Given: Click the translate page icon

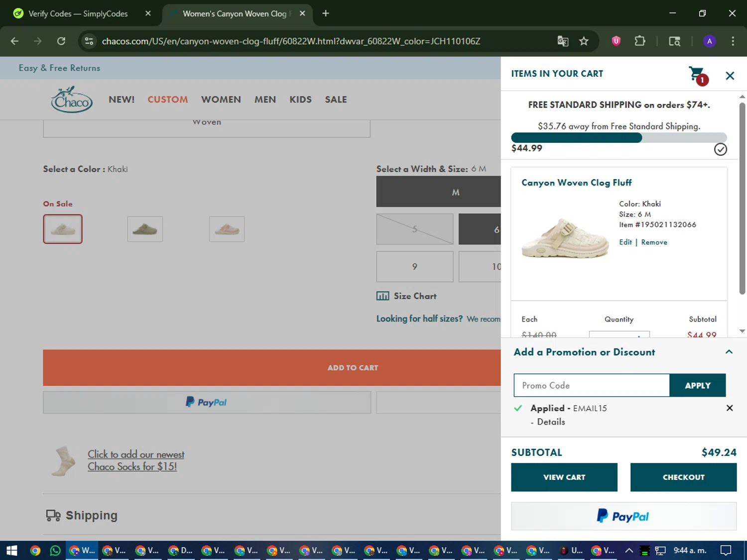Looking at the screenshot, I should [563, 41].
